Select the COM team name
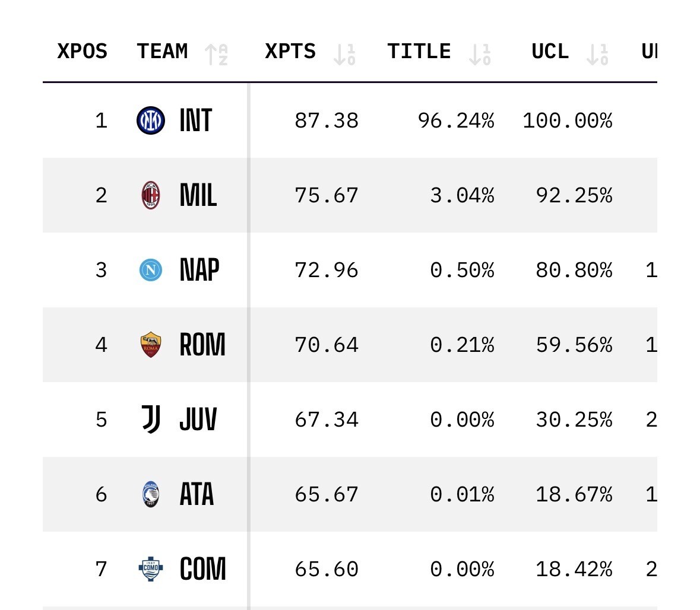The height and width of the screenshot is (610, 700). click(x=202, y=569)
